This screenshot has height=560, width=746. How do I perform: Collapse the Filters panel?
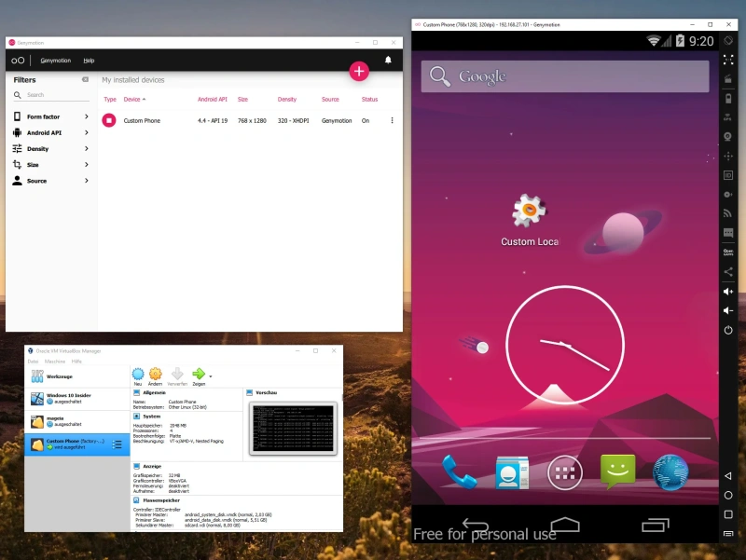click(x=86, y=80)
